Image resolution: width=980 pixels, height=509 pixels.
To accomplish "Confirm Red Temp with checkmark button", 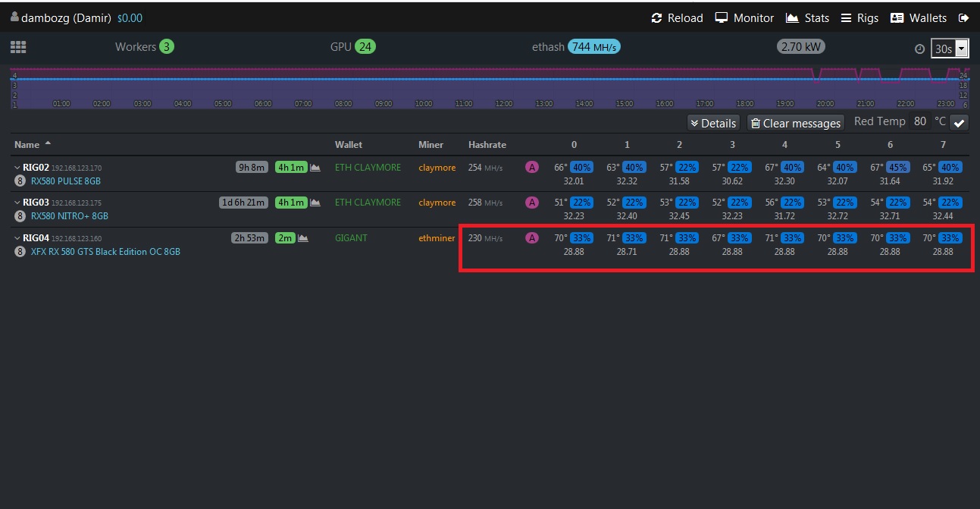I will pos(959,123).
